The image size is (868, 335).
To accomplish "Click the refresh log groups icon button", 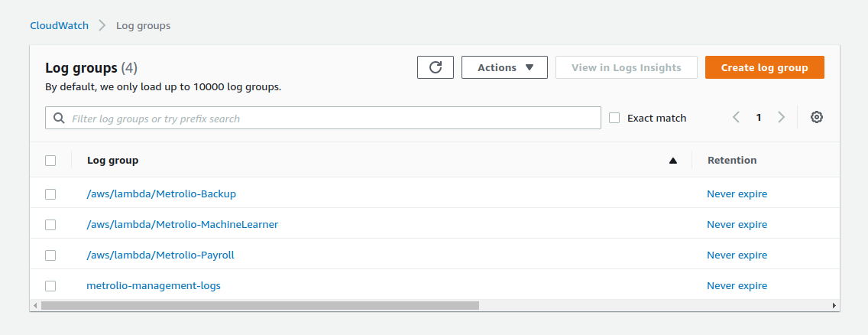I will coord(436,67).
